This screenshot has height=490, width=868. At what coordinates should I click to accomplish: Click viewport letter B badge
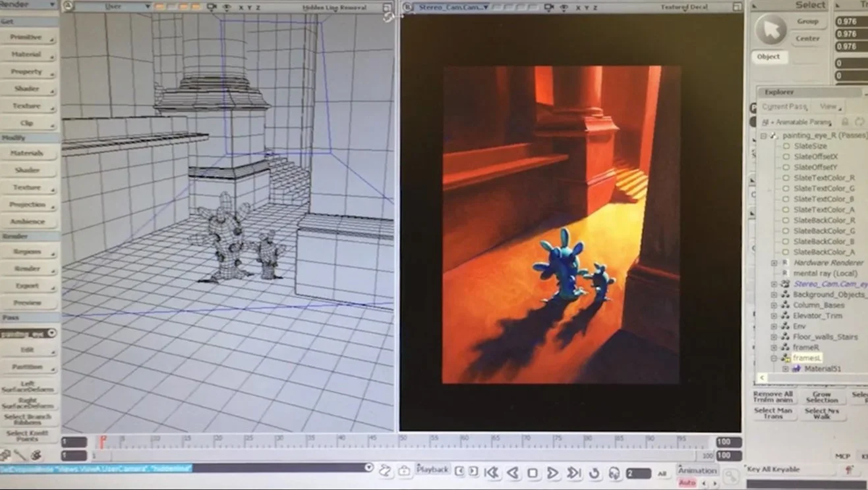[407, 7]
